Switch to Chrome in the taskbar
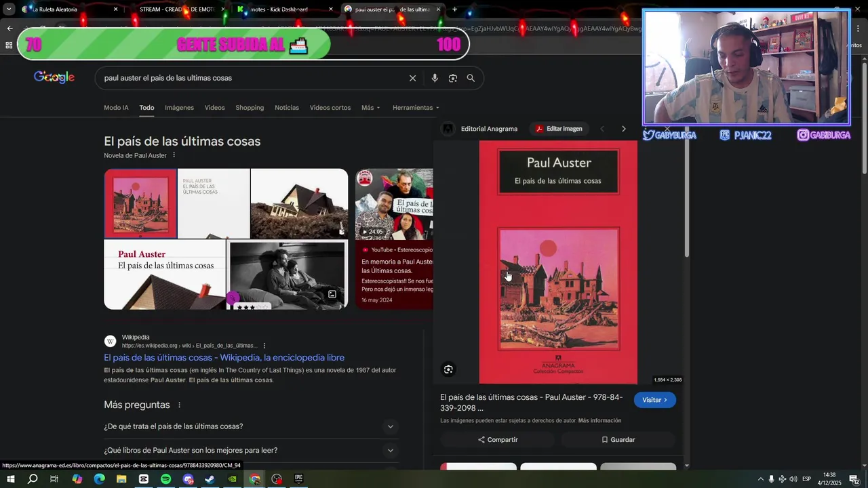The height and width of the screenshot is (488, 868). pos(255,479)
